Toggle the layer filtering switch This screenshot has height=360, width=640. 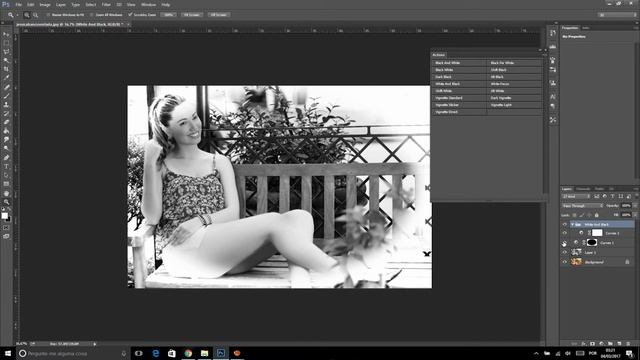(636, 196)
